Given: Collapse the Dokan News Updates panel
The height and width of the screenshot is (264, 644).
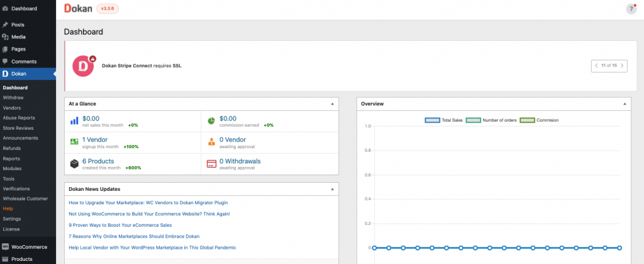Looking at the screenshot, I should 332,189.
